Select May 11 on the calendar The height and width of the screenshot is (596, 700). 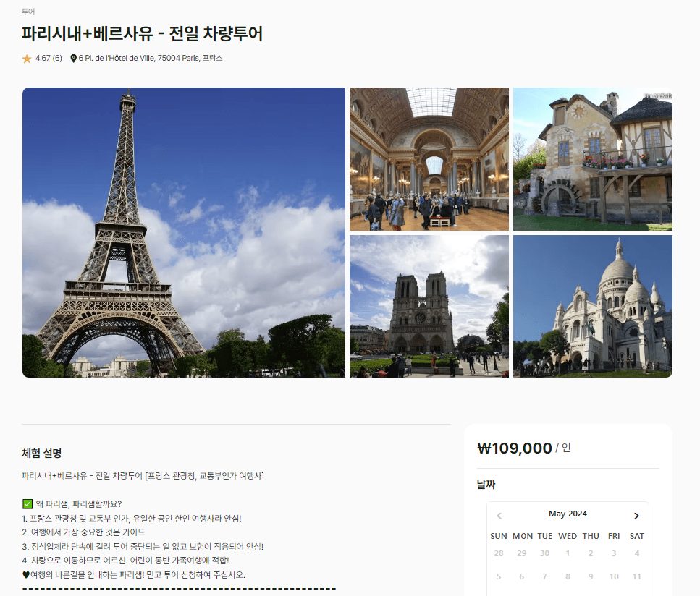[x=636, y=576]
